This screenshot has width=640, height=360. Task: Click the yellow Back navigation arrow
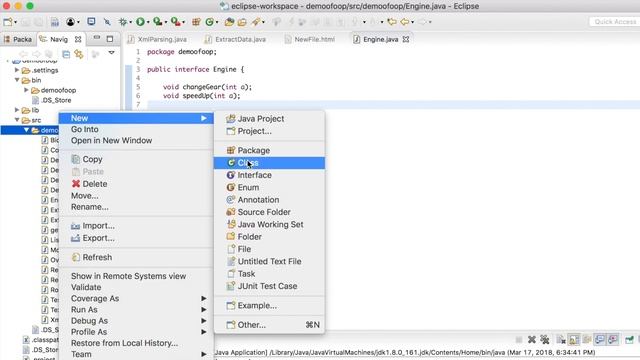click(404, 22)
